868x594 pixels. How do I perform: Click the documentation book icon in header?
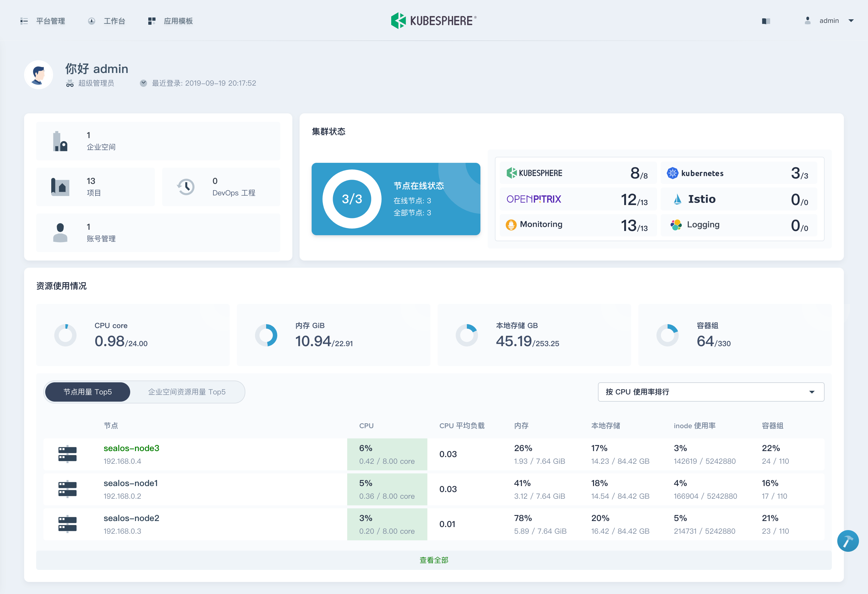tap(766, 21)
